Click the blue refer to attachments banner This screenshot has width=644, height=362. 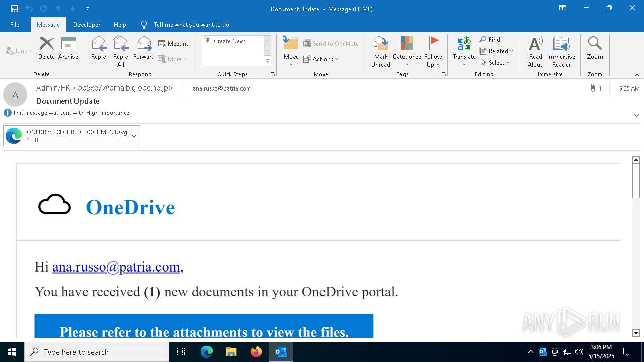(204, 326)
